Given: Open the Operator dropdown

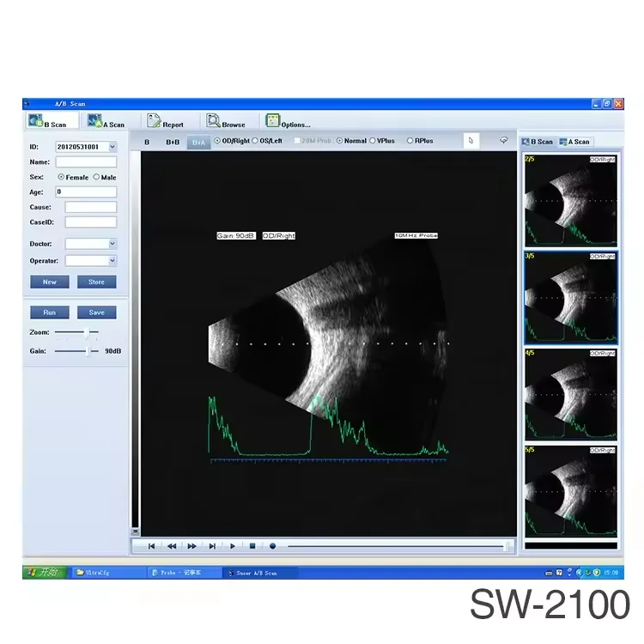Looking at the screenshot, I should coord(112,260).
